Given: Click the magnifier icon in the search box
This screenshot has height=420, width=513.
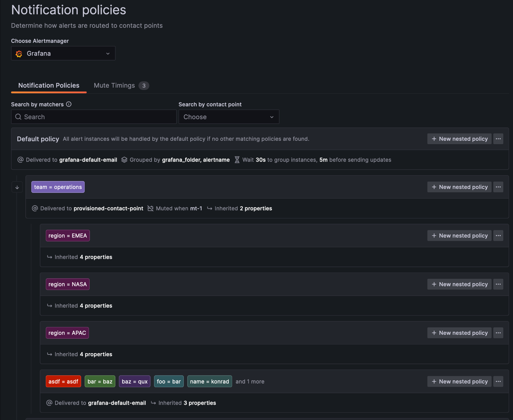Looking at the screenshot, I should [x=18, y=117].
